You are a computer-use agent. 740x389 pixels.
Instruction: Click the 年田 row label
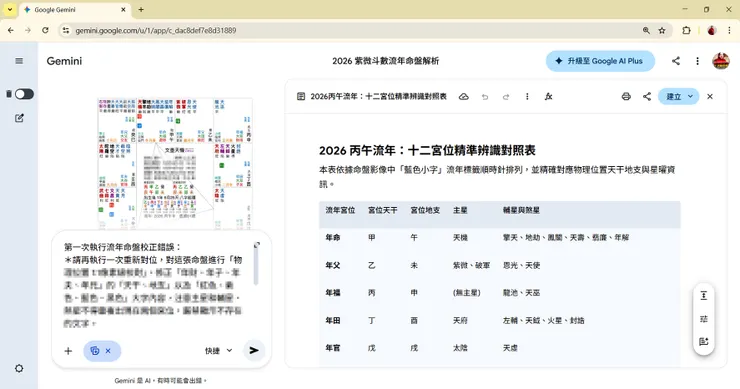tap(333, 321)
